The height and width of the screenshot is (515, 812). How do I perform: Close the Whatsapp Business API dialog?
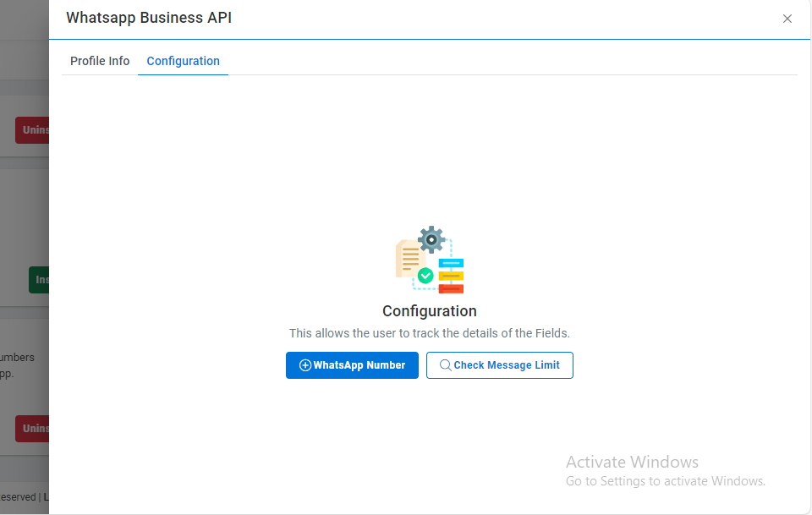[787, 19]
